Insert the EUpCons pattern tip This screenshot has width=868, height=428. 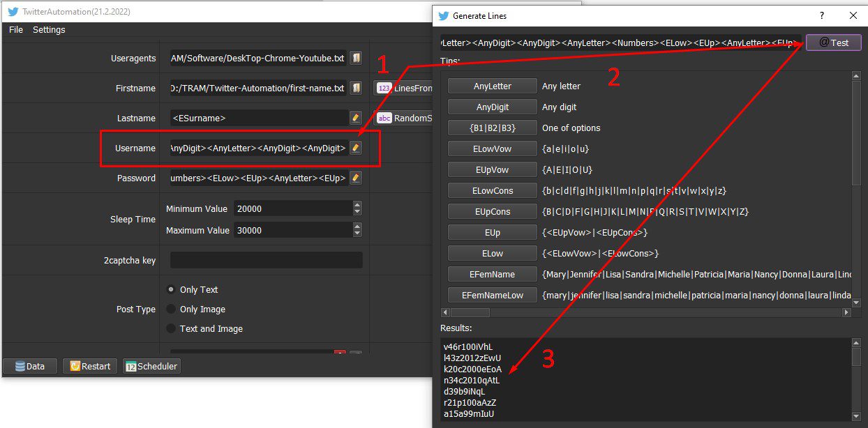493,211
